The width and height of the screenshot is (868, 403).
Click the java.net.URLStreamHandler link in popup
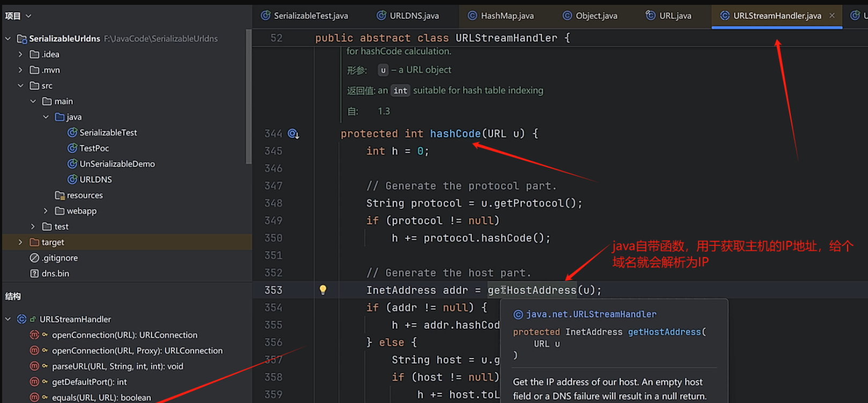click(x=591, y=315)
